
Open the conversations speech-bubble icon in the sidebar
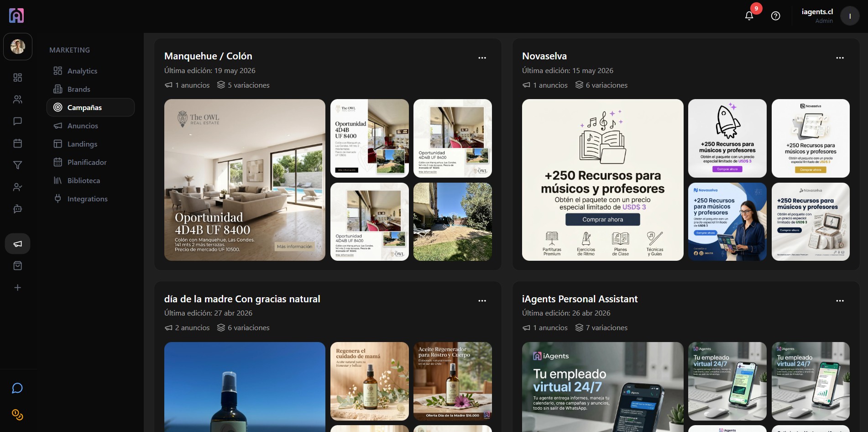[x=18, y=121]
